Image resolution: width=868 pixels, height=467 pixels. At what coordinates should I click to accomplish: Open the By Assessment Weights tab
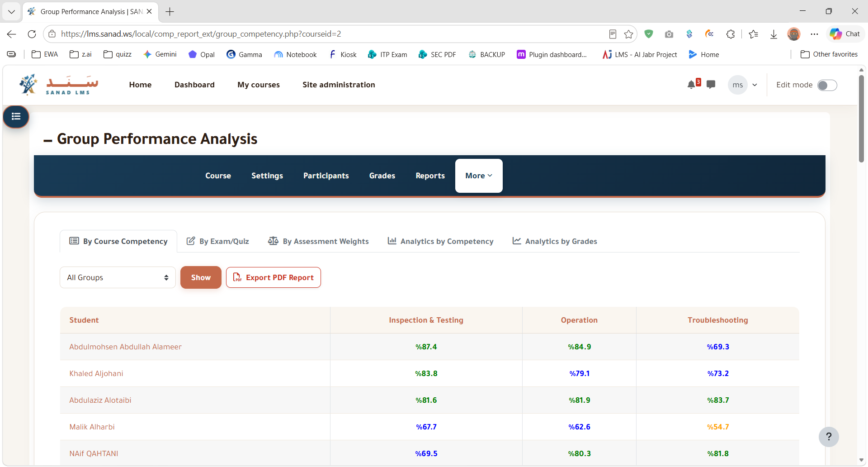tap(318, 241)
